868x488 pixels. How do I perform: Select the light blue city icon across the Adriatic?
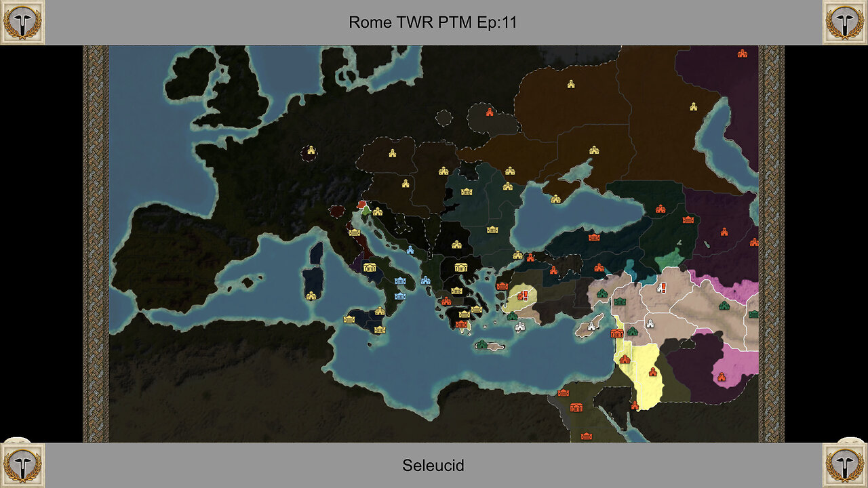[x=410, y=250]
